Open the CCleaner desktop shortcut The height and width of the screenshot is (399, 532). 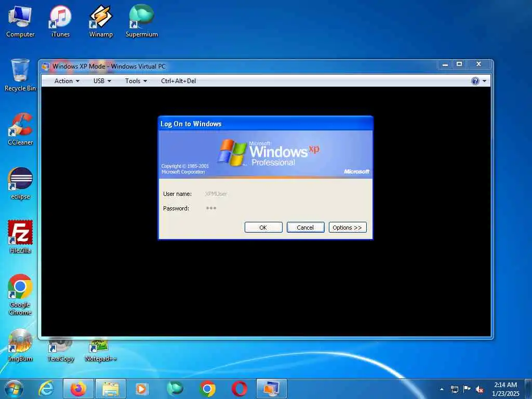[20, 129]
